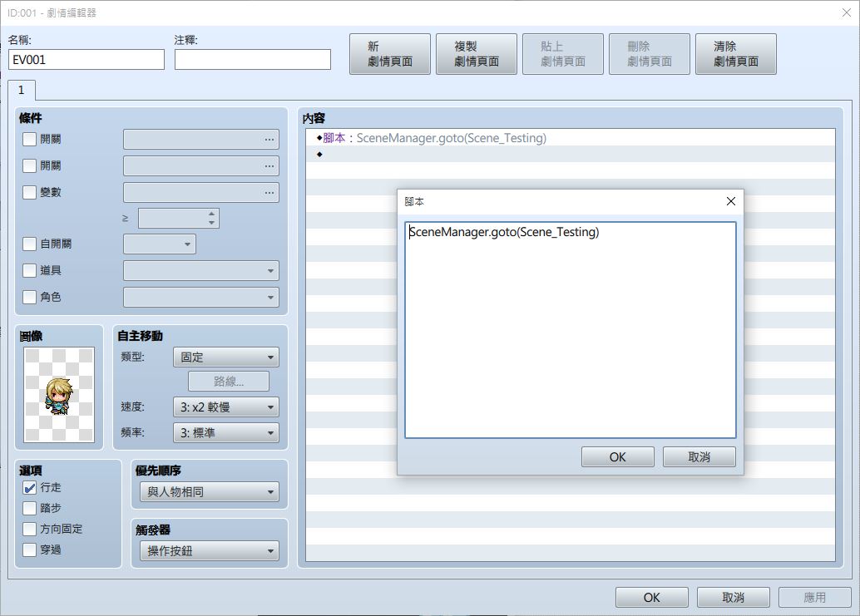Click the 路線... route button
Image resolution: width=860 pixels, height=616 pixels.
click(229, 382)
